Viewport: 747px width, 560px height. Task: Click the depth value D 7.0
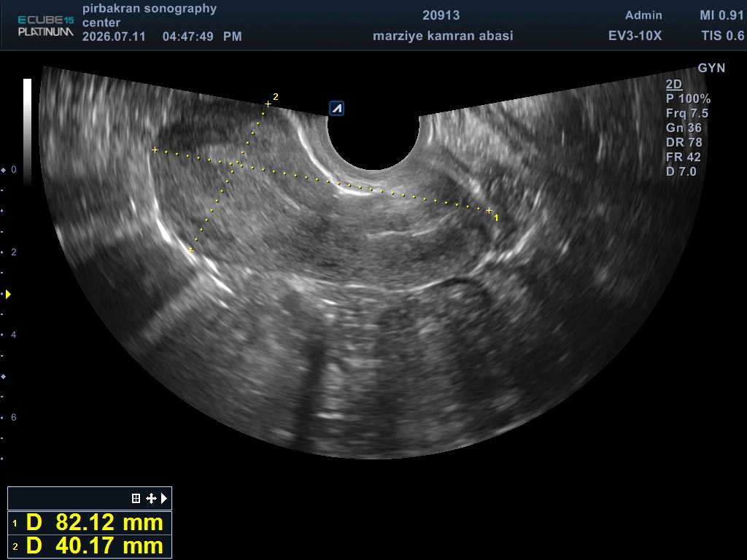pyautogui.click(x=681, y=171)
